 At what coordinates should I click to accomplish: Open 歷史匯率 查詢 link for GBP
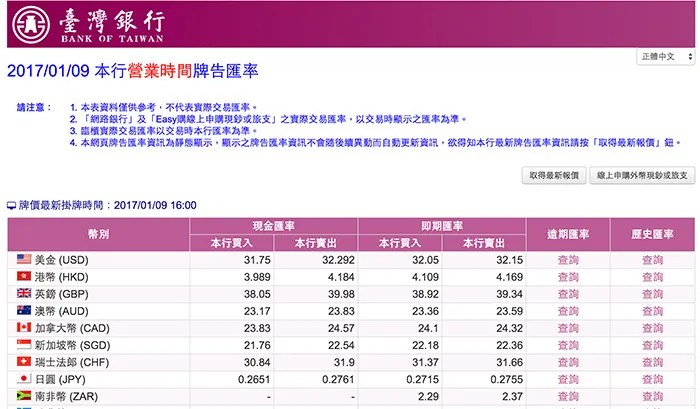(x=652, y=294)
